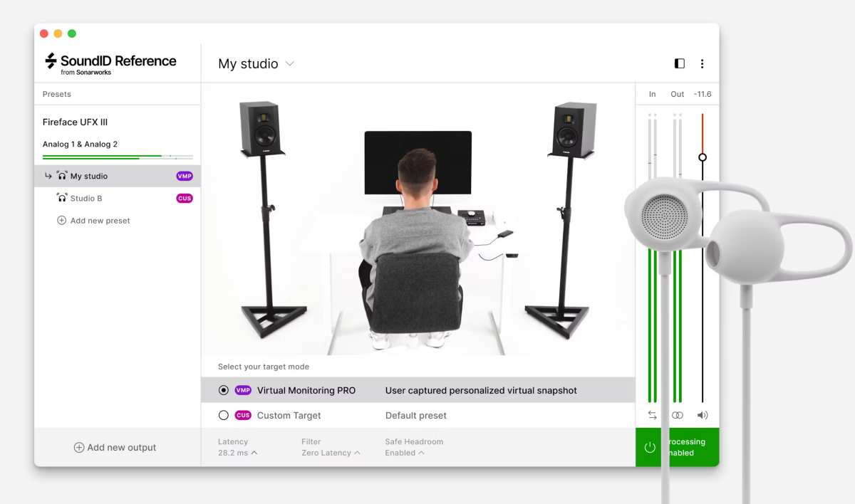Screen dimensions: 855x504
Task: Open the three-dot more options menu
Action: [x=702, y=64]
